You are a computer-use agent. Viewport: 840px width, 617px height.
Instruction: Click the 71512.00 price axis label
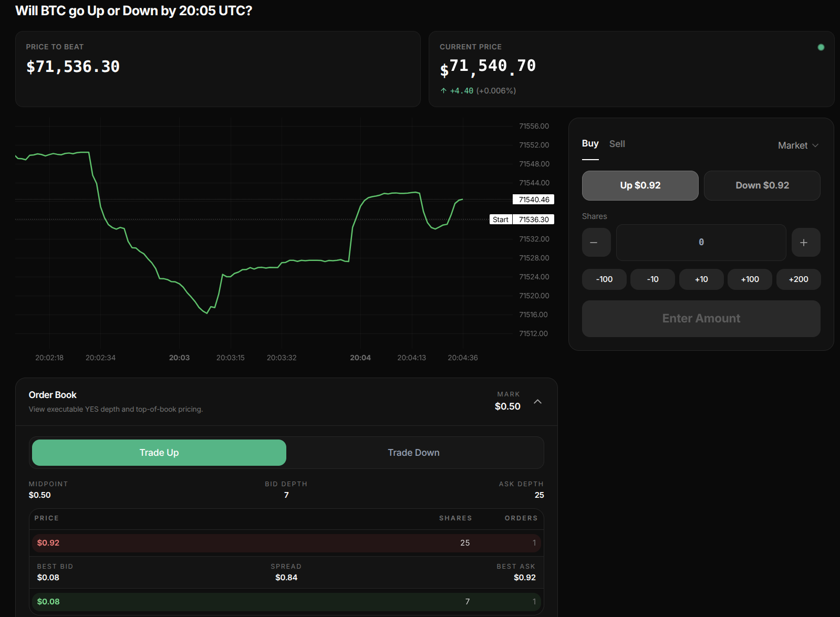pos(533,333)
